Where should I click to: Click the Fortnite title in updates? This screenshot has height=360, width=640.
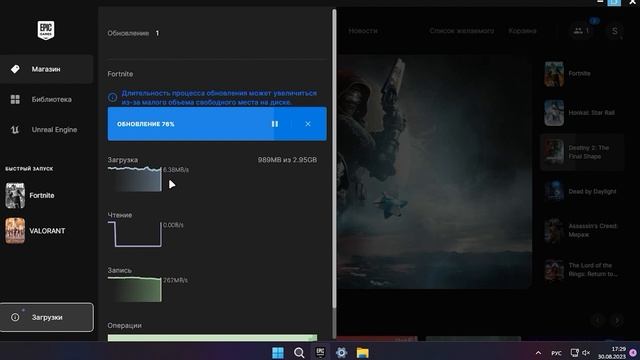120,74
